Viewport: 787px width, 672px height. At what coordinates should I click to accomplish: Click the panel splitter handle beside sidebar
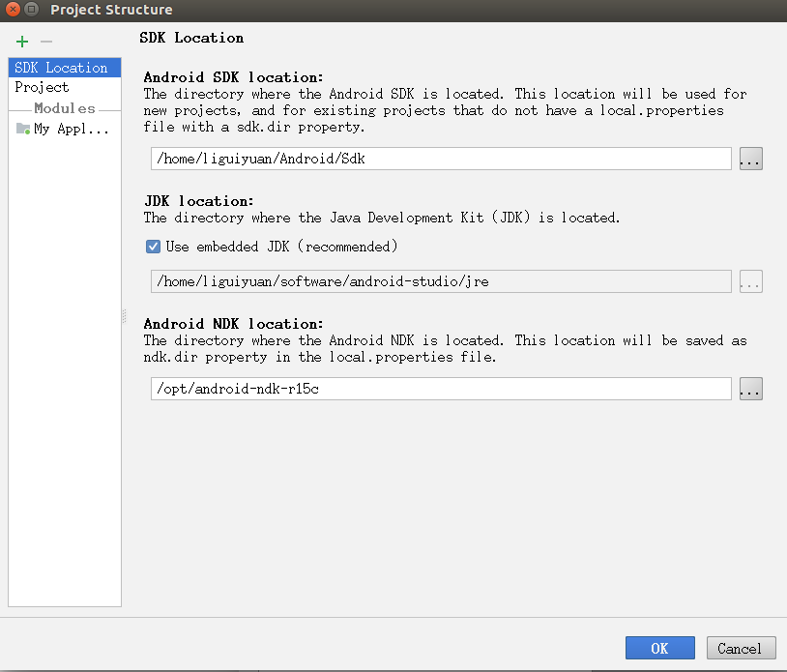124,316
